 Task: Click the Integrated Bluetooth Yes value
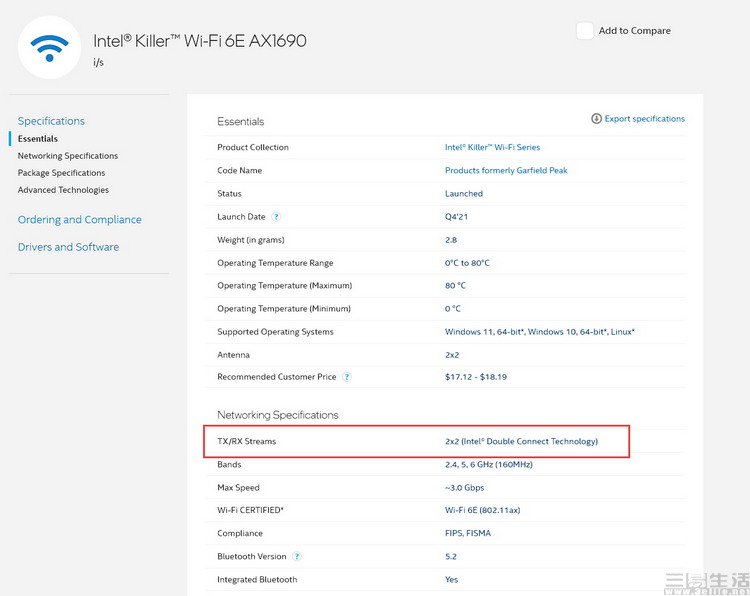451,580
